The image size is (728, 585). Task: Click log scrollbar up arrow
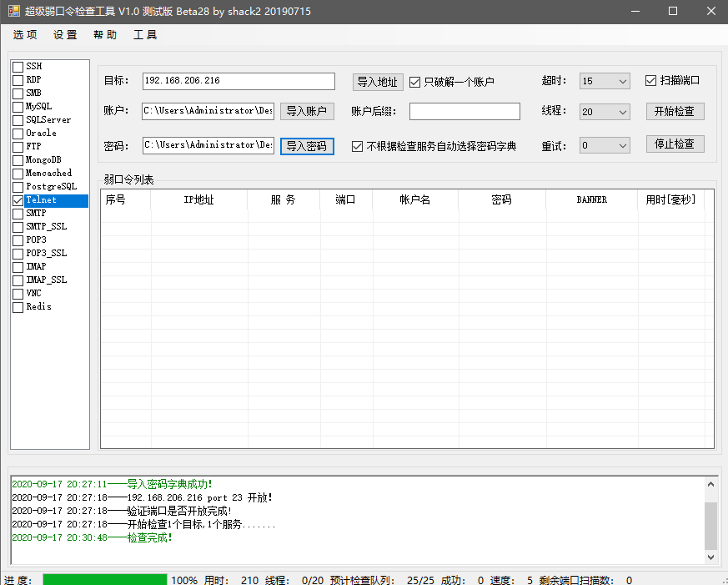pyautogui.click(x=710, y=484)
